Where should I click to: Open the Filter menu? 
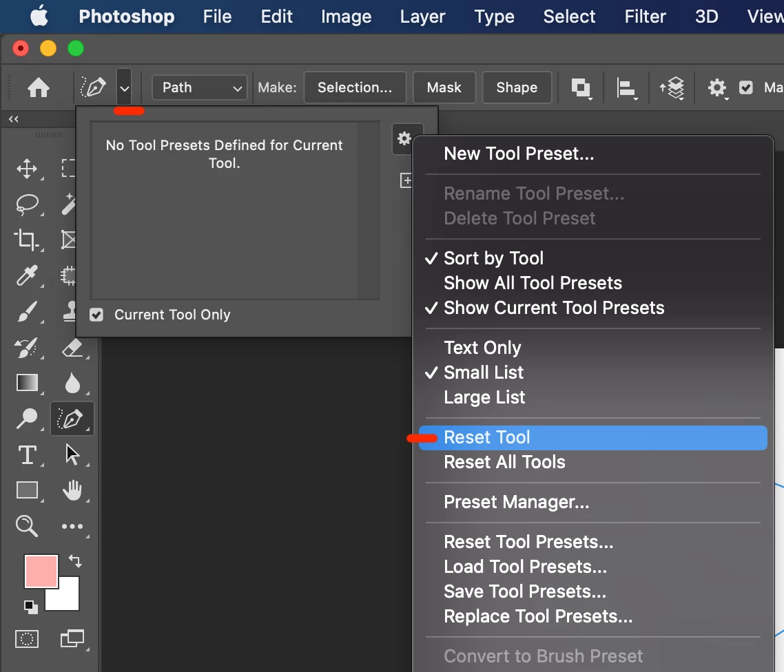[645, 17]
